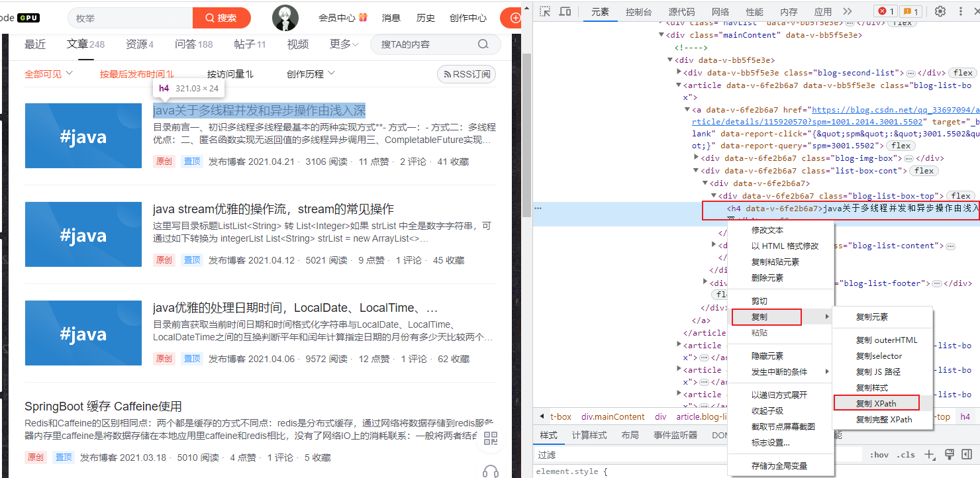Expand the blog-img-box div node
The image size is (980, 478).
(696, 158)
